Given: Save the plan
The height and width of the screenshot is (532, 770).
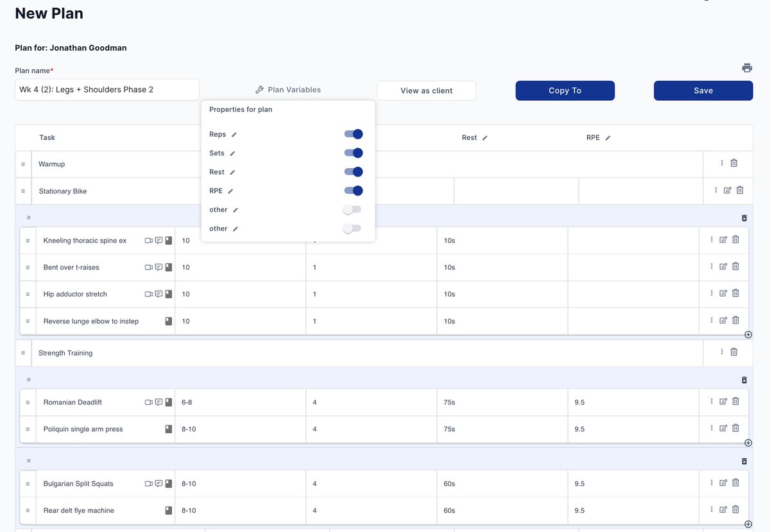Looking at the screenshot, I should 703,90.
